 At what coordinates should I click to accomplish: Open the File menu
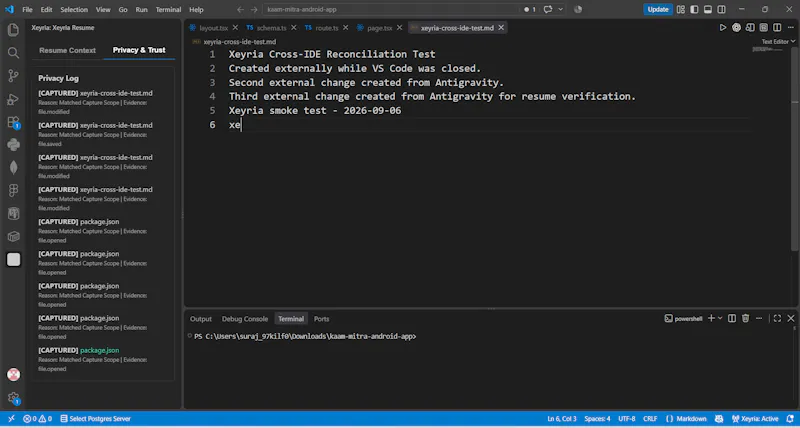coord(27,9)
